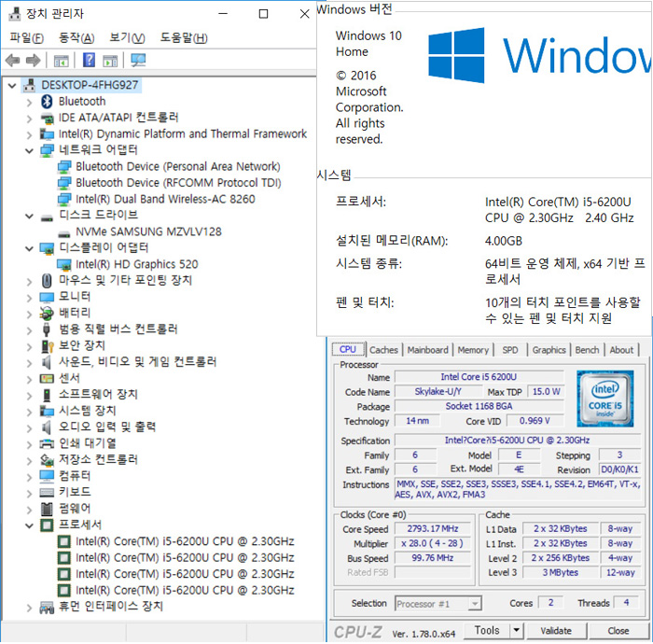Click the 모니터 category icon
Screen dimensions: 653x644
pyautogui.click(x=47, y=297)
